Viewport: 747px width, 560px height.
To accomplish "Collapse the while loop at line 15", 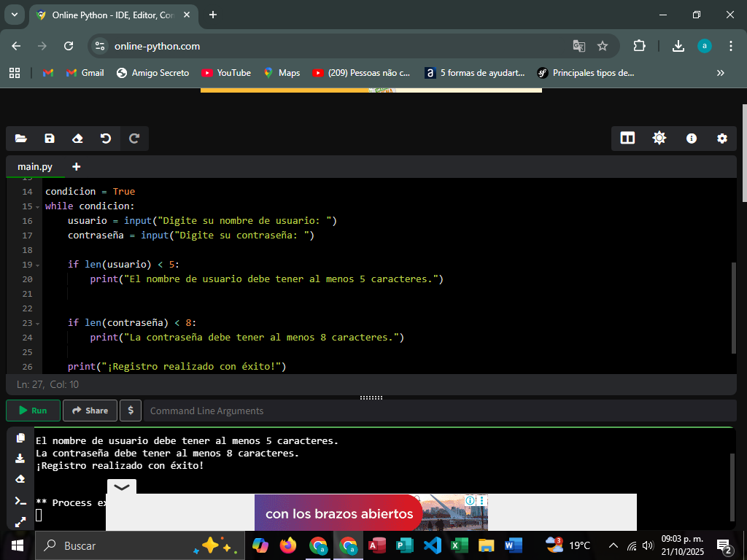I will (x=39, y=206).
